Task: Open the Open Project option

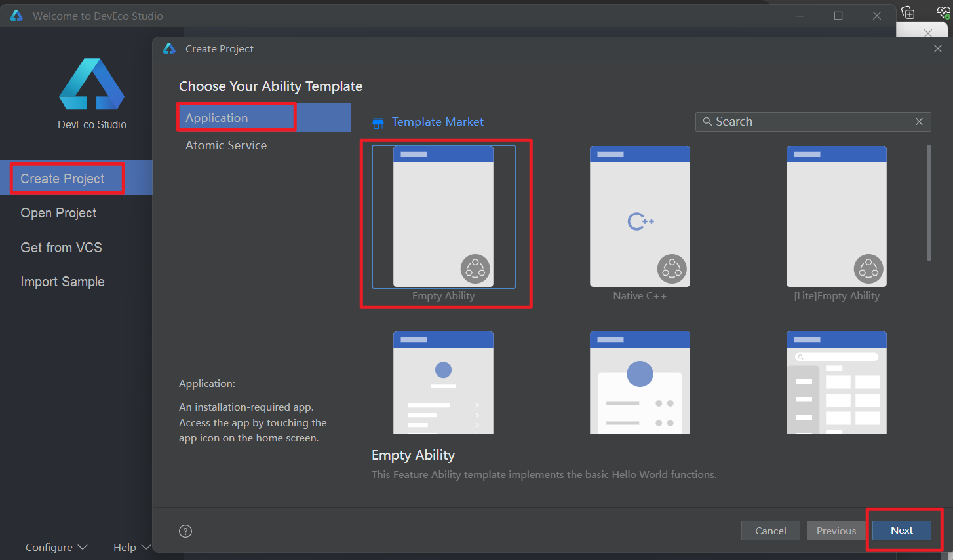Action: [x=58, y=213]
